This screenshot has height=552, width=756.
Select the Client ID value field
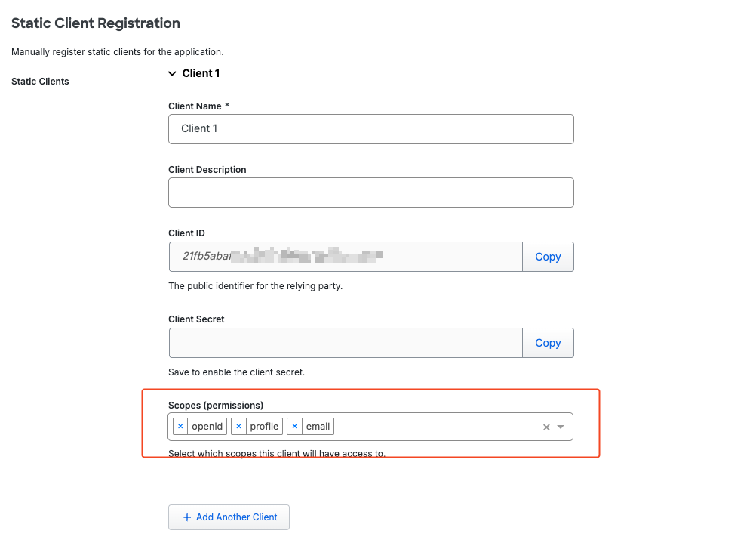346,257
